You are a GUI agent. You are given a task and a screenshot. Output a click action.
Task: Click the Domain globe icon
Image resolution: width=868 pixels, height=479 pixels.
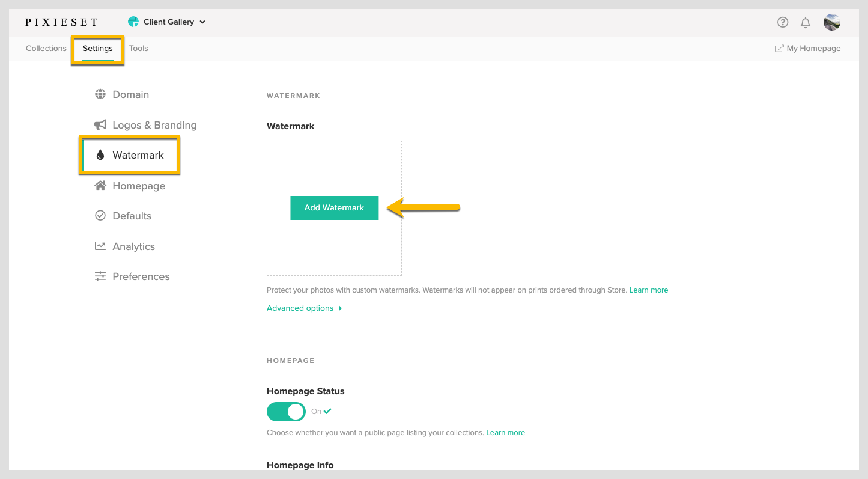[x=100, y=94]
